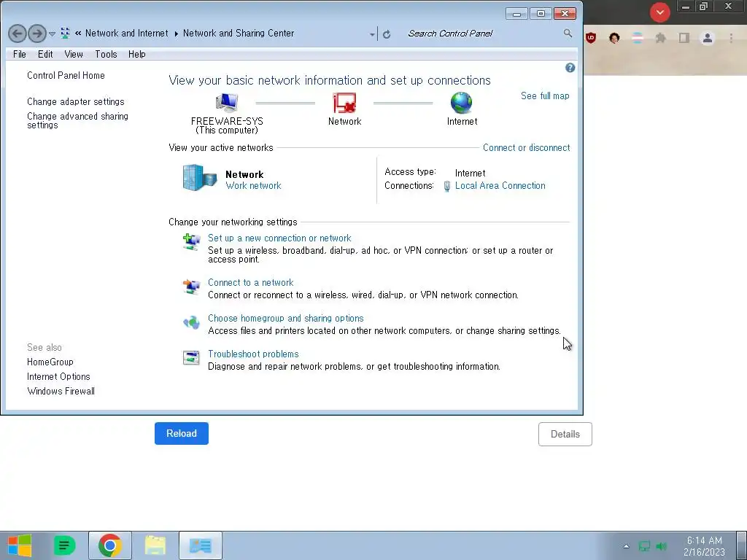Viewport: 747px width, 560px height.
Task: Click the Internet globe icon
Action: click(461, 102)
